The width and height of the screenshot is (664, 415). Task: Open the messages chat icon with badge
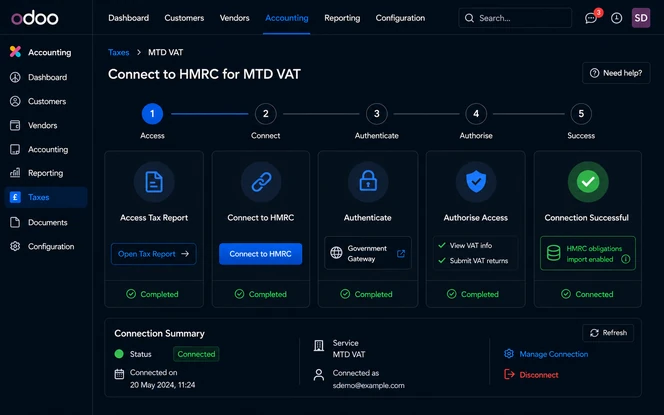(591, 18)
